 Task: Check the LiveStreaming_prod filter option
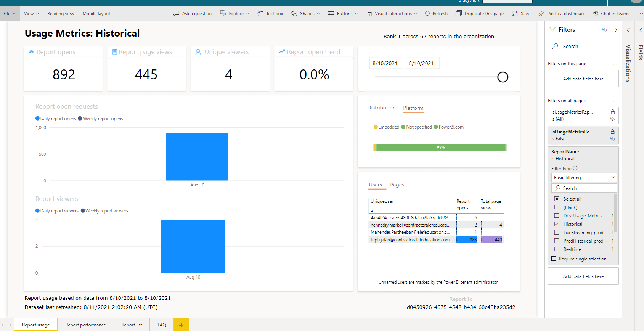point(557,232)
